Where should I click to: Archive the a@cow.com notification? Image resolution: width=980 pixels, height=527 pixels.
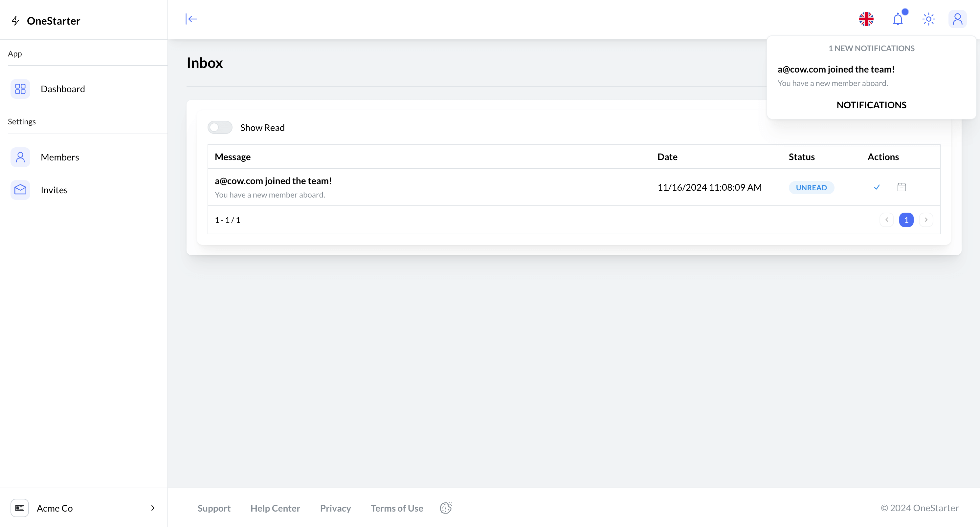902,187
